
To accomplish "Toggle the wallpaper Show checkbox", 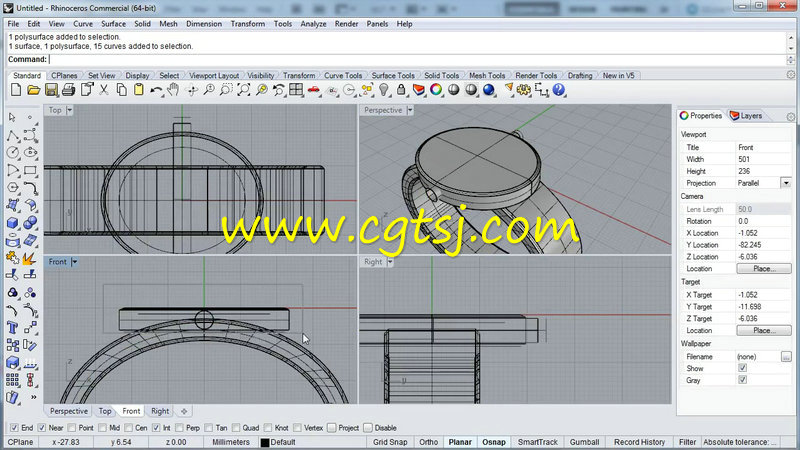I will click(x=742, y=368).
